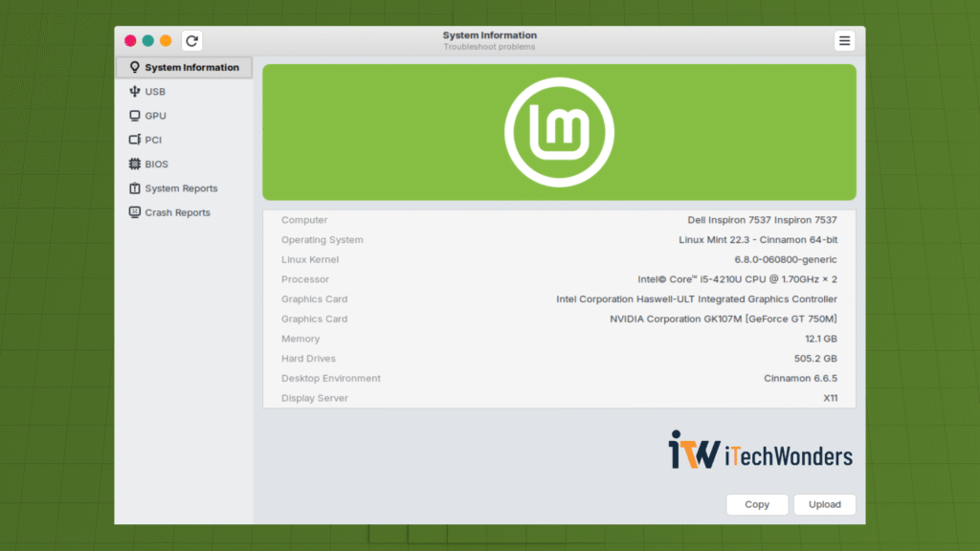Copy the system information

757,504
